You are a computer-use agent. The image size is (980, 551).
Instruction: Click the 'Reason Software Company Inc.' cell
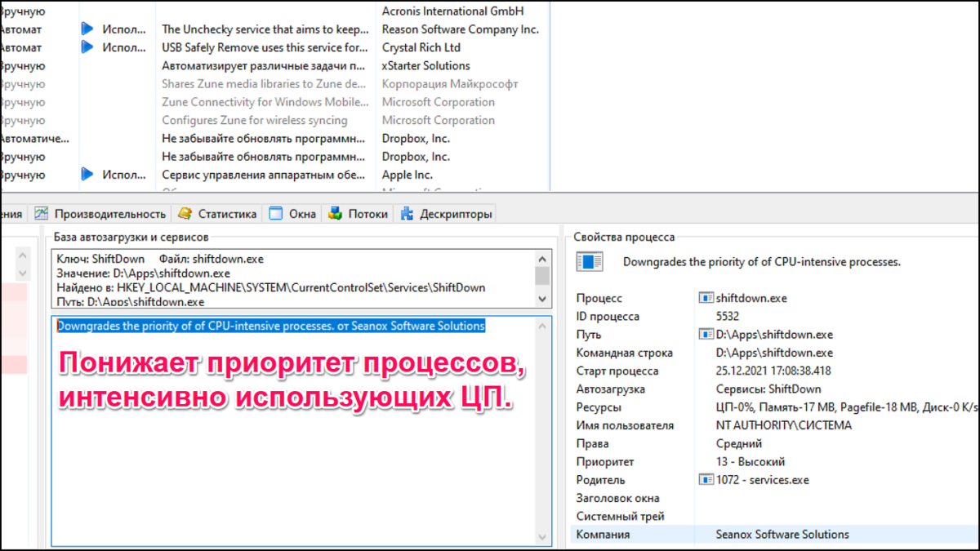[460, 29]
